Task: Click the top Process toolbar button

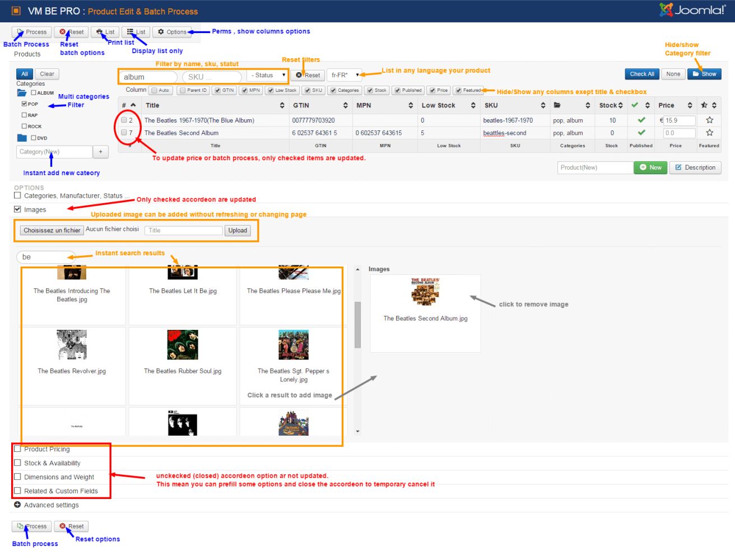Action: (x=31, y=32)
